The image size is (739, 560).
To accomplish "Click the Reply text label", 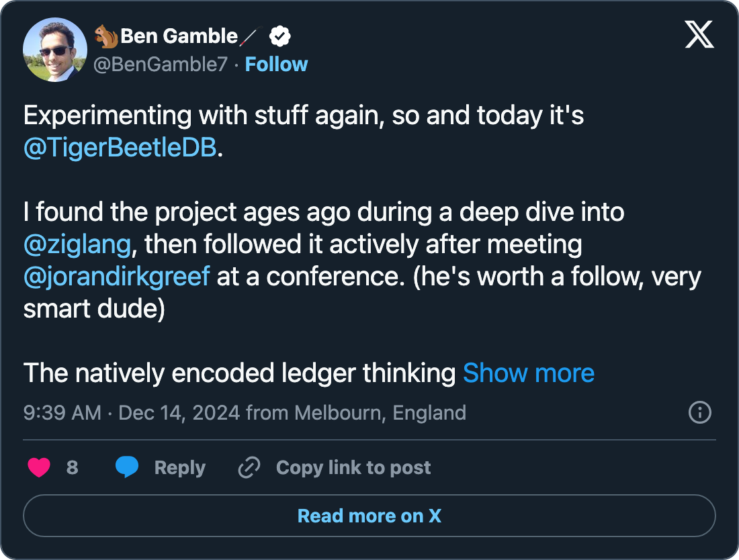I will [179, 467].
